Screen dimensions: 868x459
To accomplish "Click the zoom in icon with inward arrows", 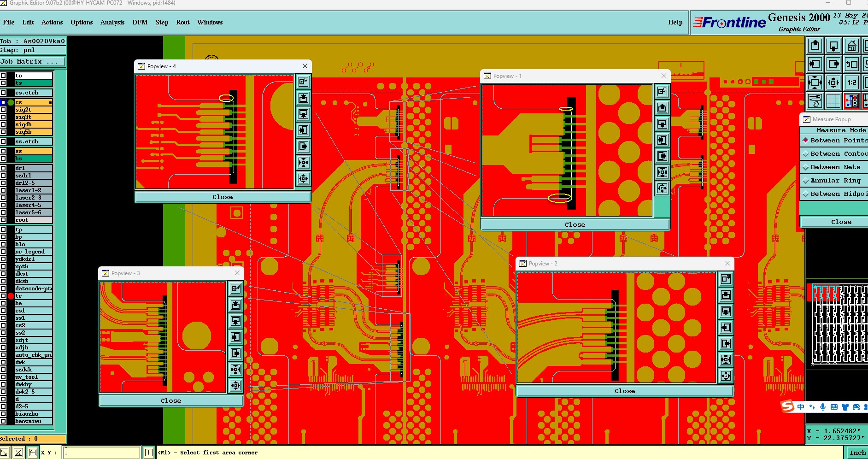I will click(x=815, y=82).
